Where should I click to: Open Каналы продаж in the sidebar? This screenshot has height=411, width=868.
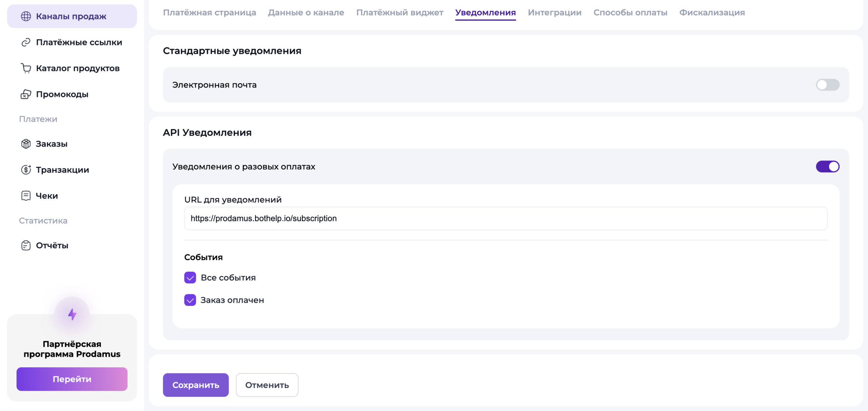coord(72,16)
